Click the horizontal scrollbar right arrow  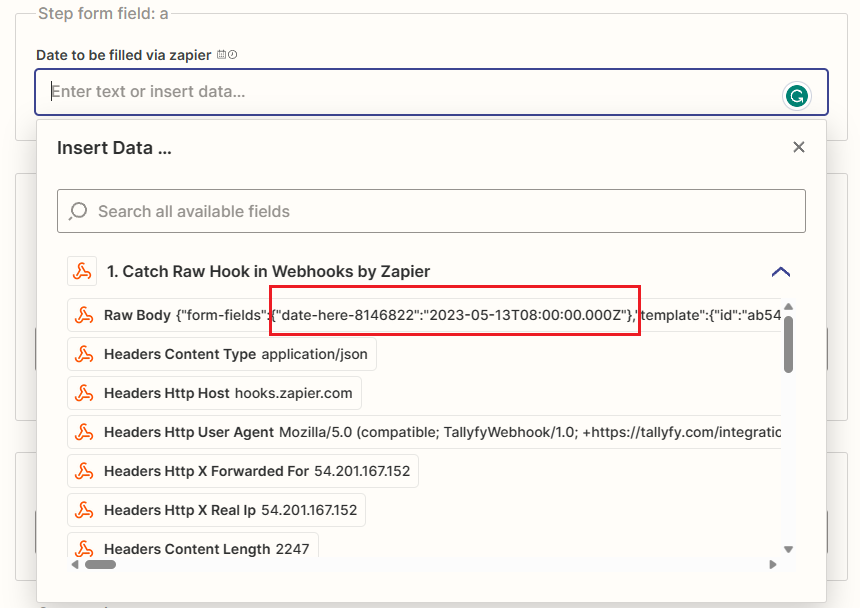[x=772, y=564]
